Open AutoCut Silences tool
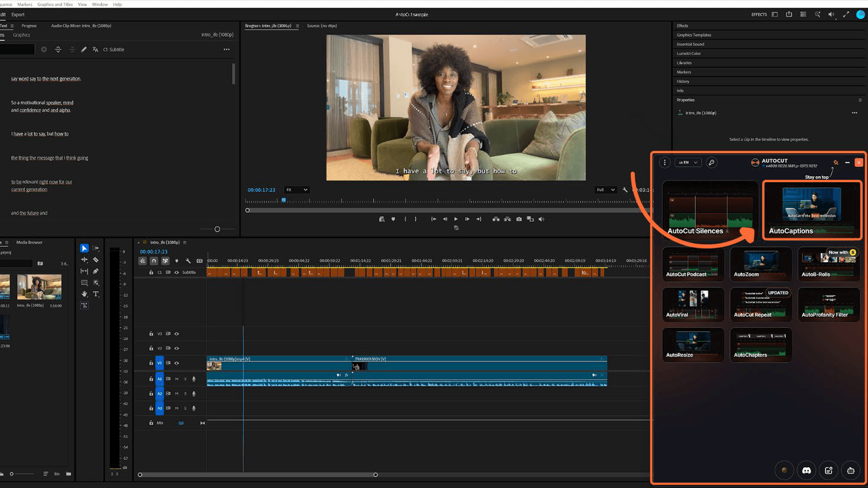The image size is (868, 488). (x=710, y=210)
